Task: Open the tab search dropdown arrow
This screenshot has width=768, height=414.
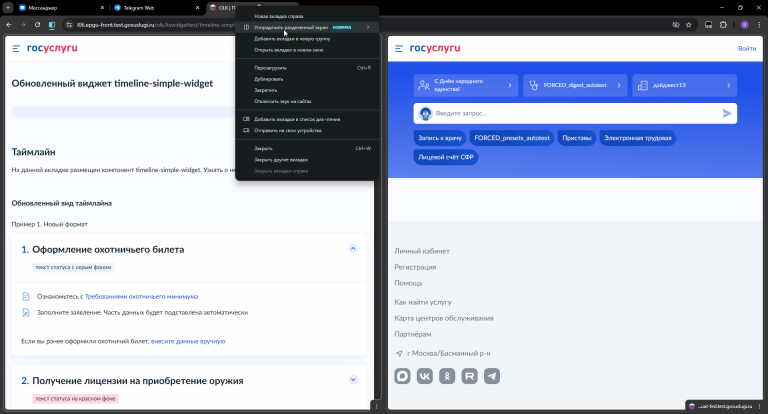Action: 8,8
